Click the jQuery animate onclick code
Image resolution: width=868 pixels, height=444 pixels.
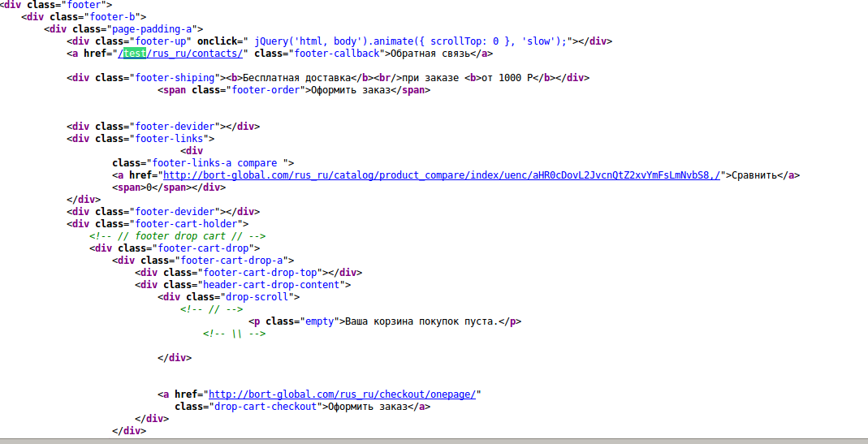(411, 41)
